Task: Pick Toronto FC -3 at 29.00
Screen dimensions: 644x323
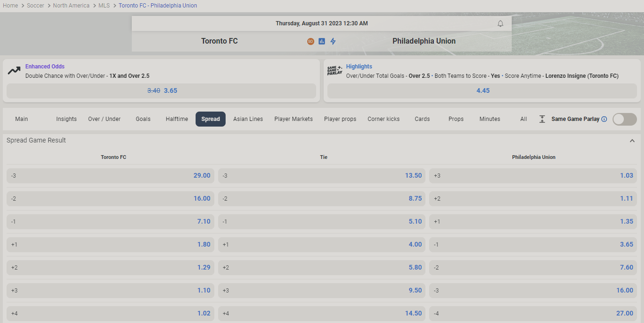Action: 110,176
